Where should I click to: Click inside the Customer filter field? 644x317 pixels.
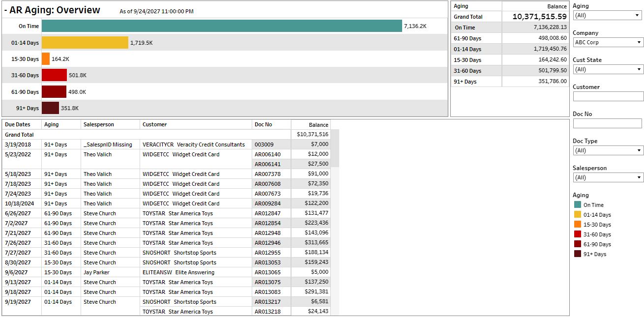tap(607, 96)
